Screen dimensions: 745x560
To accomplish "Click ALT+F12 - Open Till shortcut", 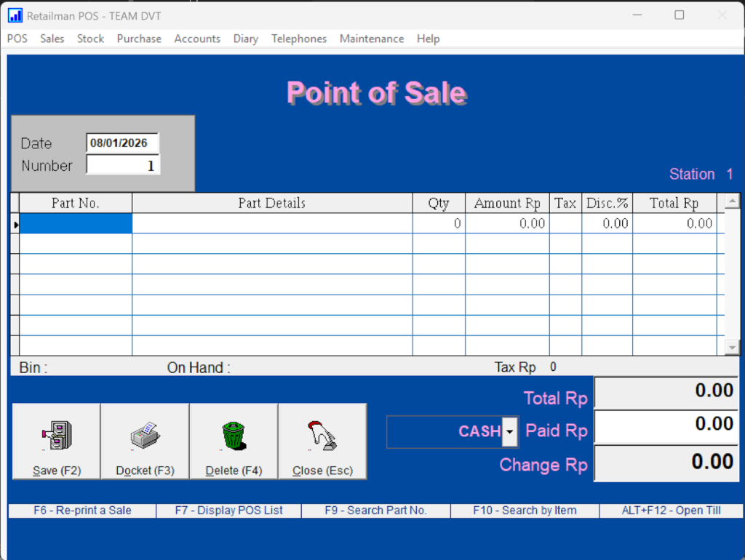I will click(x=671, y=511).
